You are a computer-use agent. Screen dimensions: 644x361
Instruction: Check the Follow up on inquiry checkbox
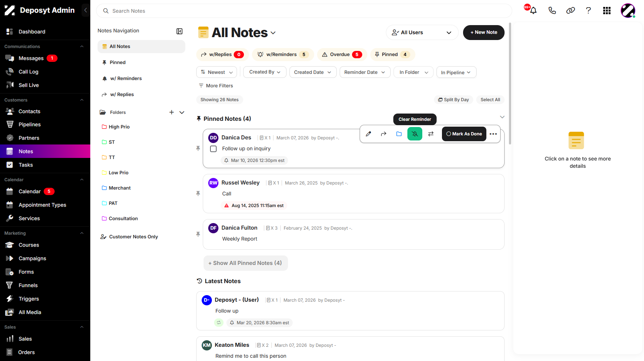[213, 149]
